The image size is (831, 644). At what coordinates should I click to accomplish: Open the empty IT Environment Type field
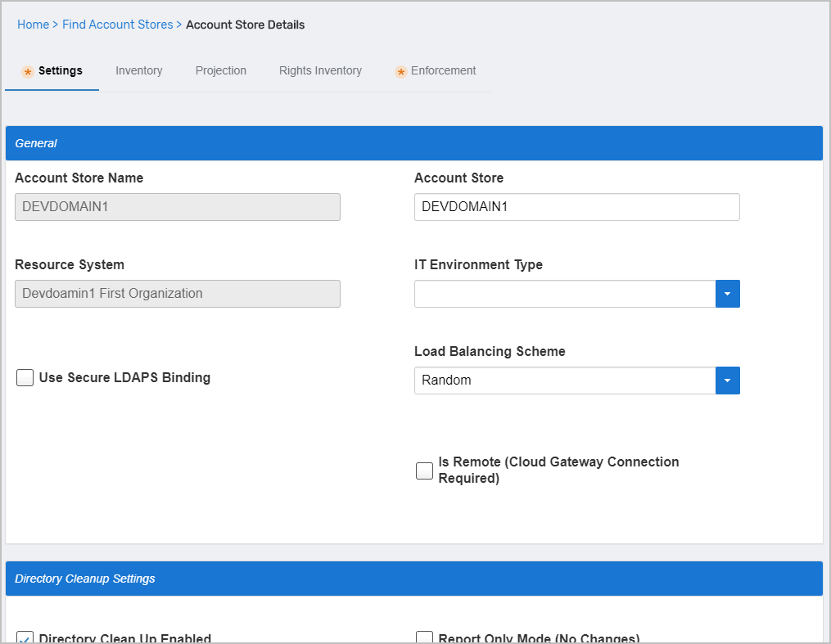(565, 294)
